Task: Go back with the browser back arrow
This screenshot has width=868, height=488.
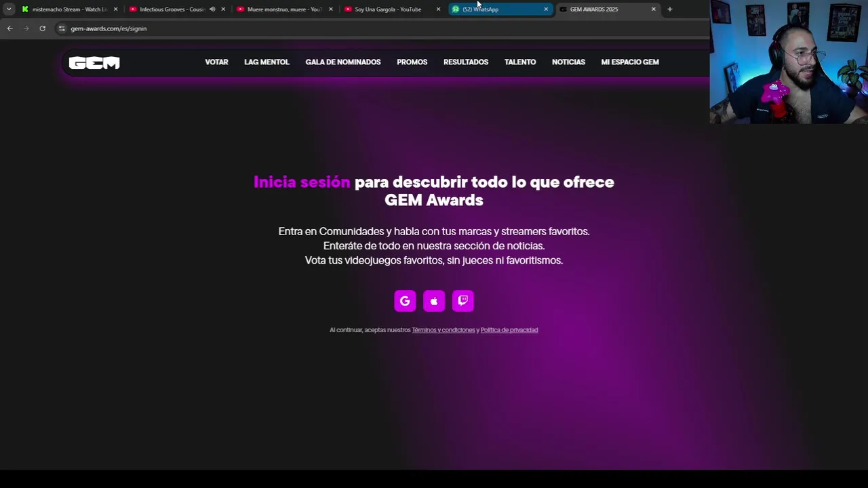Action: (x=9, y=28)
